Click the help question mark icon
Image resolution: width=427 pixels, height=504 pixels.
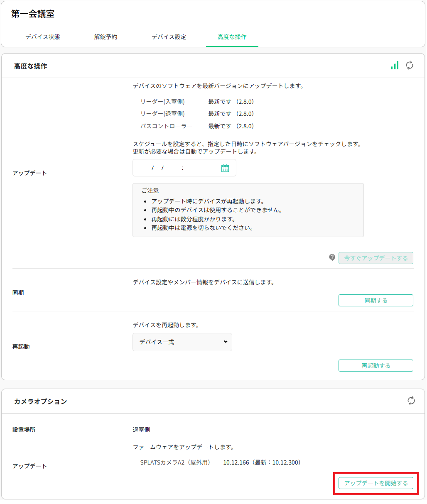pos(332,257)
